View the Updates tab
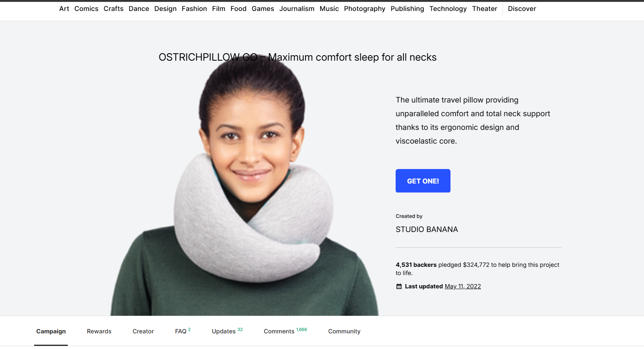This screenshot has width=644, height=349. coord(227,331)
